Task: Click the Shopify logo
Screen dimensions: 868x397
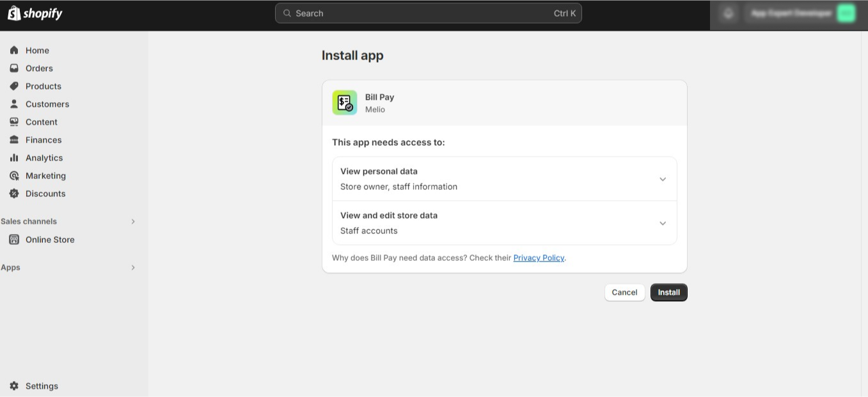Action: 35,13
